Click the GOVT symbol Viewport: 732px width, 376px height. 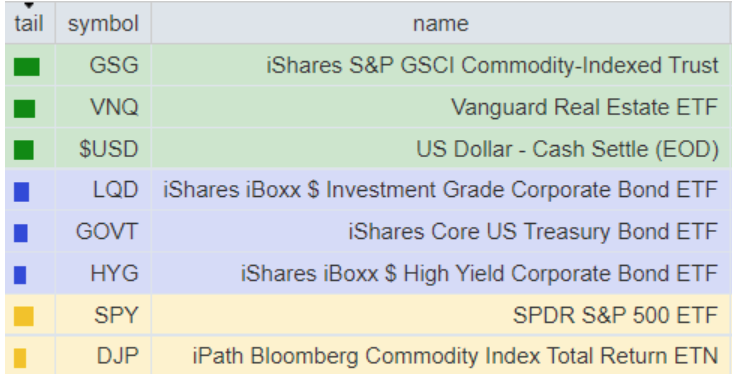coord(107,231)
